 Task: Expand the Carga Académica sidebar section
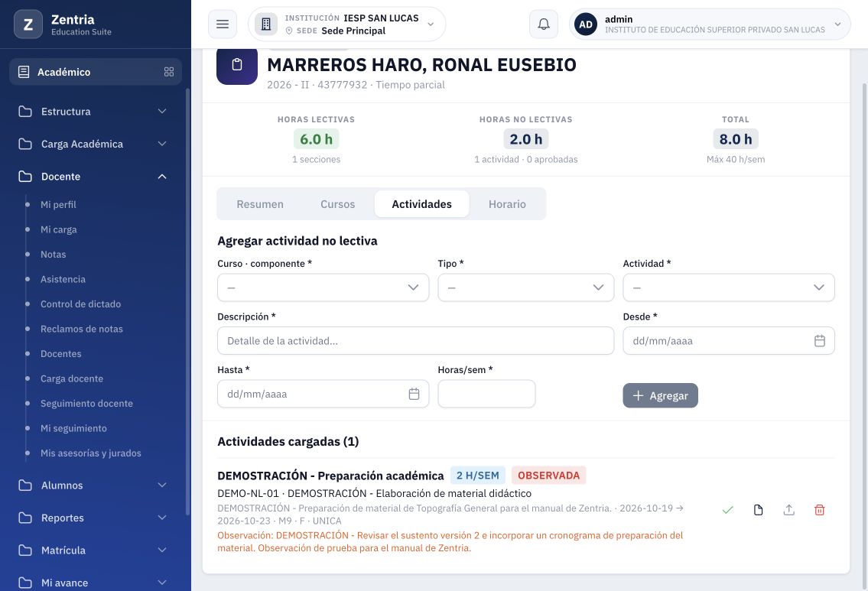(96, 144)
